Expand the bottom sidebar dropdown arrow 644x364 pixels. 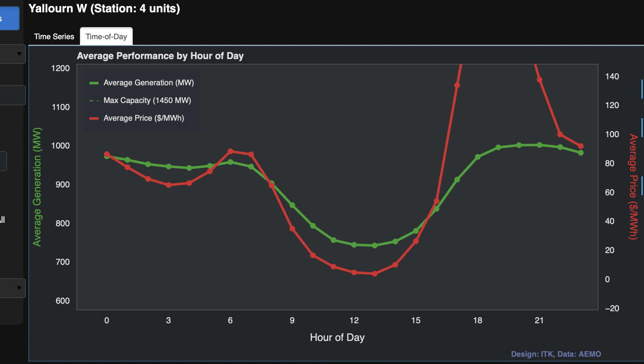coord(19,288)
